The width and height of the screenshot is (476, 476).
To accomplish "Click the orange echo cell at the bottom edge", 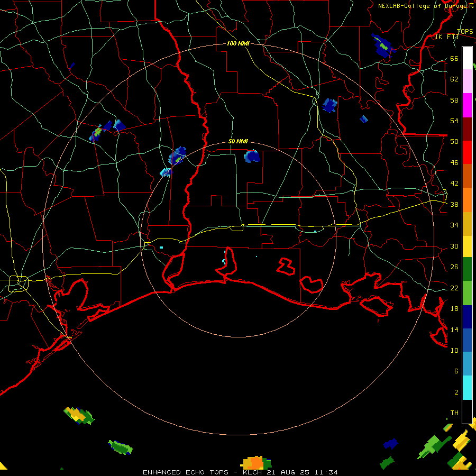I will (x=256, y=463).
